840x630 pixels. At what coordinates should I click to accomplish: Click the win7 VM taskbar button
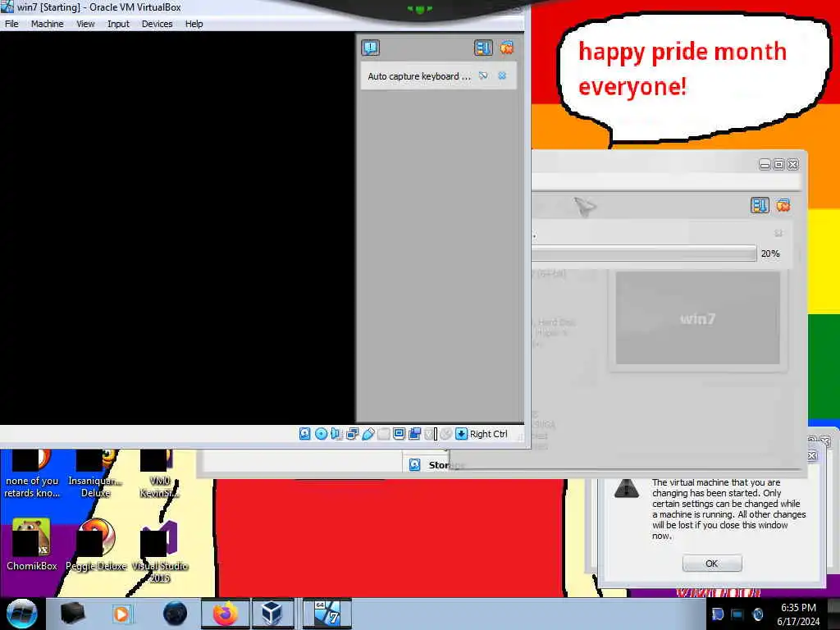(x=326, y=614)
